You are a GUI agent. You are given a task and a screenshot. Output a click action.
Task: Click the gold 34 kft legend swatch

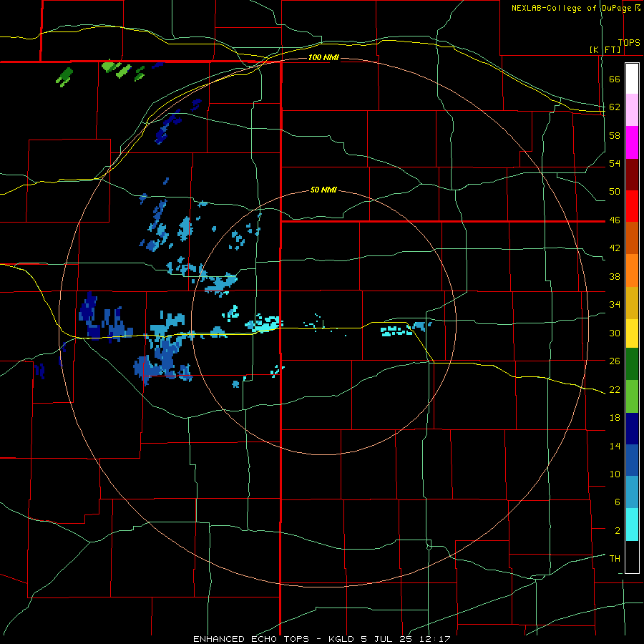632,303
